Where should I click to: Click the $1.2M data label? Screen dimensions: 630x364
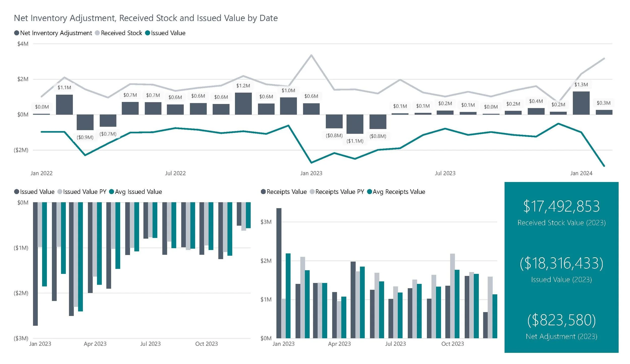click(243, 86)
